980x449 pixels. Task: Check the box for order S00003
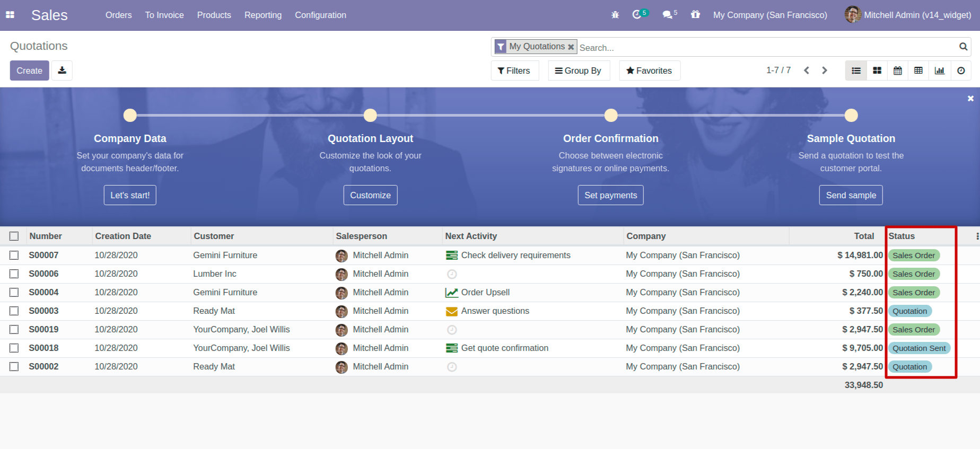tap(14, 311)
